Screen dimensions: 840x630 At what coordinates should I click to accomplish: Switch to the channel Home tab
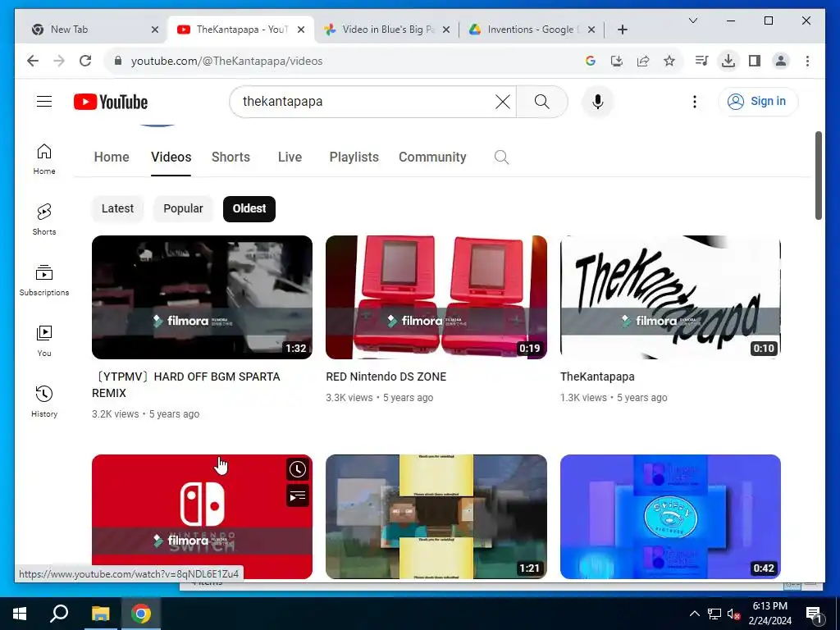click(x=112, y=157)
